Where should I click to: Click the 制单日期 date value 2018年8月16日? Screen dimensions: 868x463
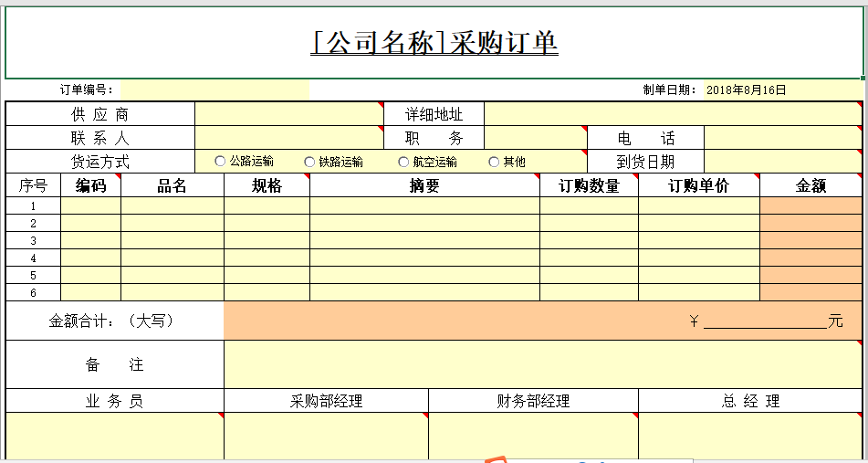746,89
